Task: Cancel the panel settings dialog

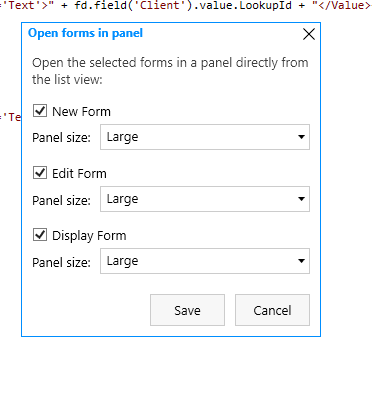Action: [272, 310]
